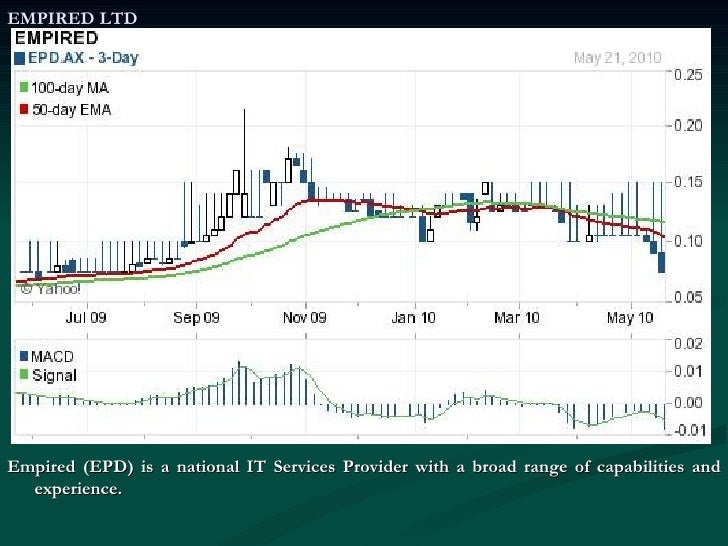Click the 'Jul 09' axis label
This screenshot has width=728, height=546.
[86, 318]
